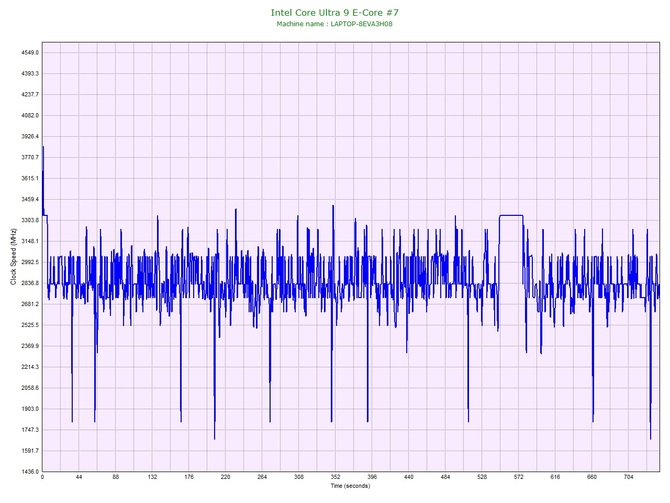Click the 528 tick on time axis
This screenshot has height=503, width=670.
point(482,477)
